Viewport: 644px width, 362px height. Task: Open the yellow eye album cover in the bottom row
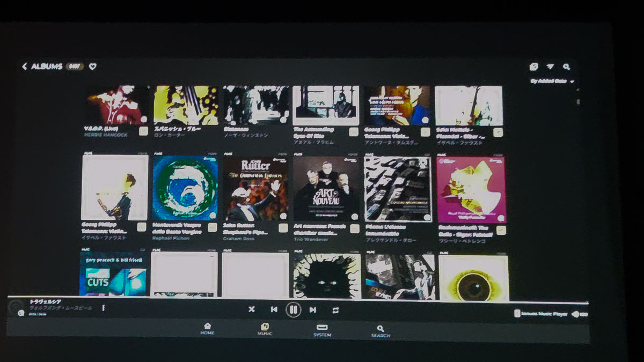[x=473, y=277]
